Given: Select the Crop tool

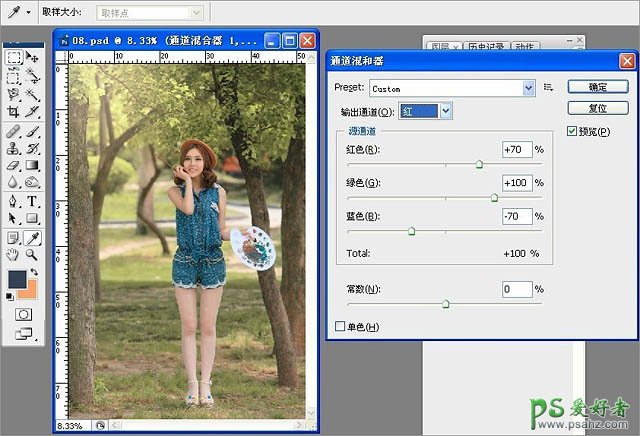Looking at the screenshot, I should (x=14, y=112).
